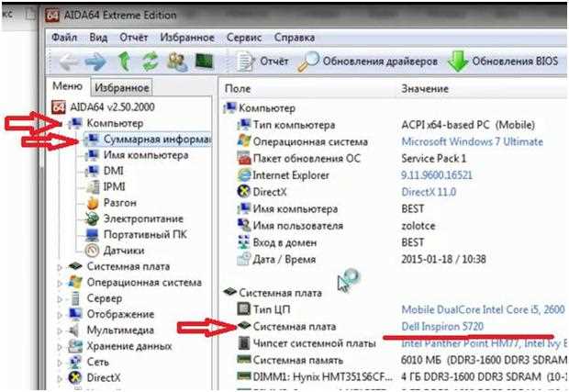Expand the Сеть tree node
This screenshot has height=392, width=569.
tap(60, 363)
